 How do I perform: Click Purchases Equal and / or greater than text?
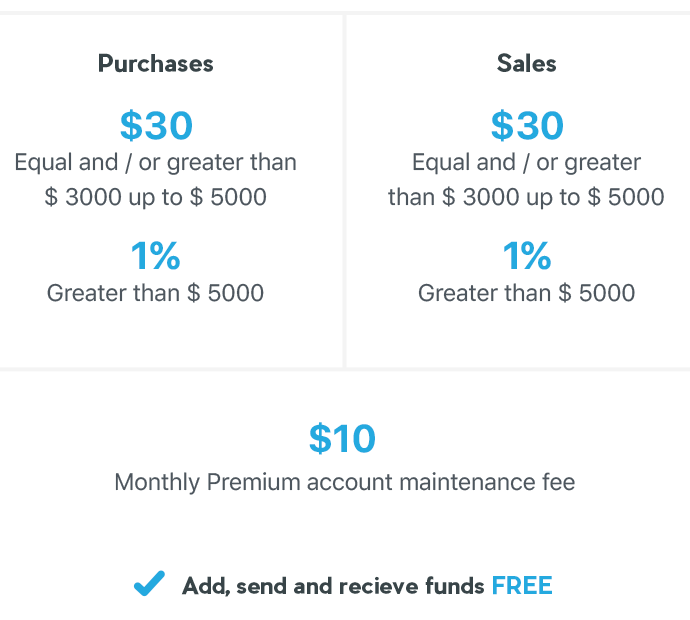pos(156,162)
